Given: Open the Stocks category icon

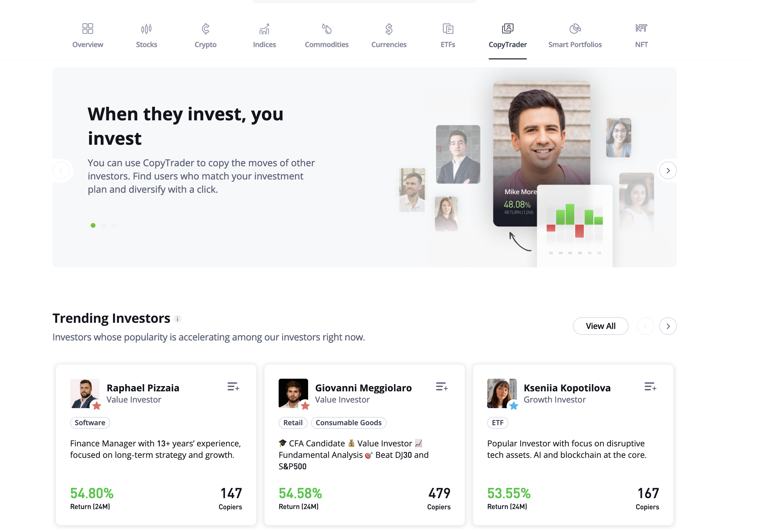Looking at the screenshot, I should pyautogui.click(x=146, y=29).
